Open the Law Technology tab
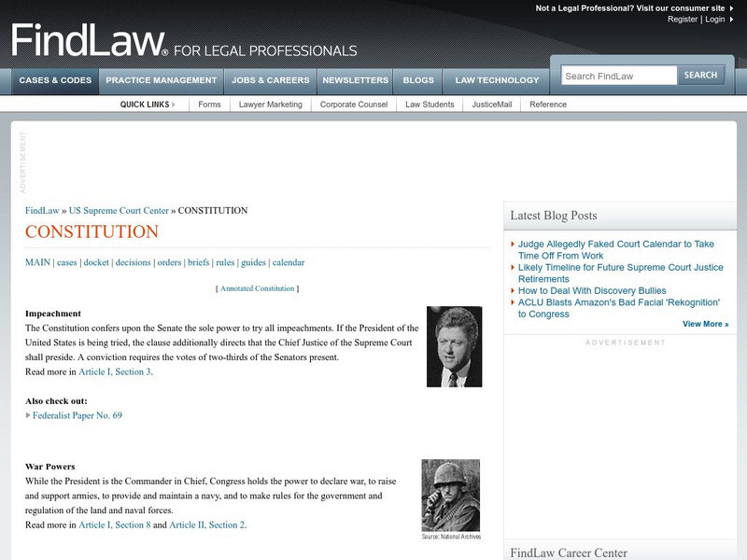Viewport: 747px width, 560px height. click(x=497, y=80)
